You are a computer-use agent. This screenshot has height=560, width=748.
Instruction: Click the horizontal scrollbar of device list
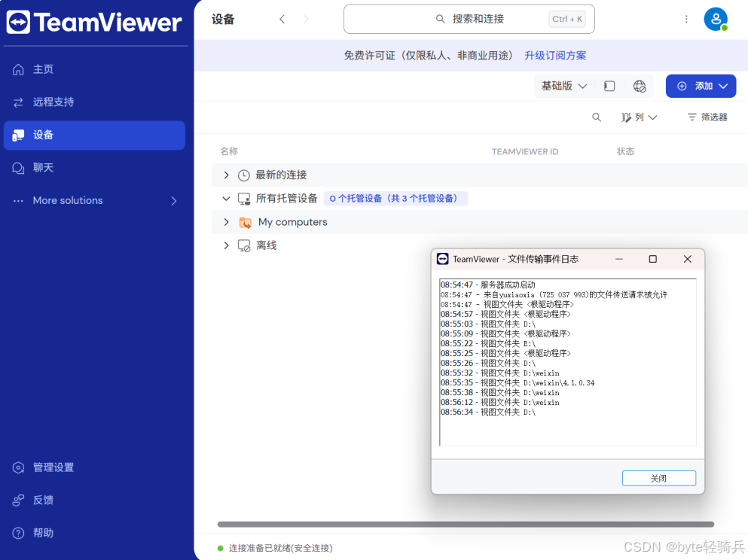point(466,525)
